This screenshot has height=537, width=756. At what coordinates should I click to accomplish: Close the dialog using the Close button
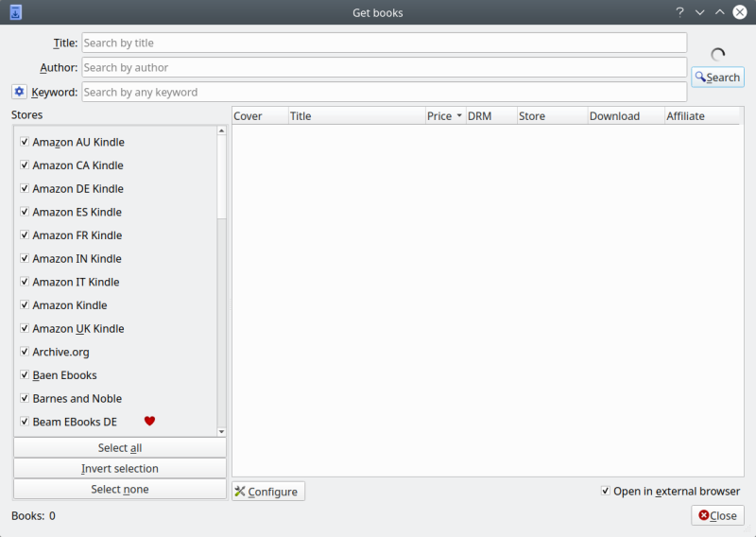pyautogui.click(x=717, y=515)
